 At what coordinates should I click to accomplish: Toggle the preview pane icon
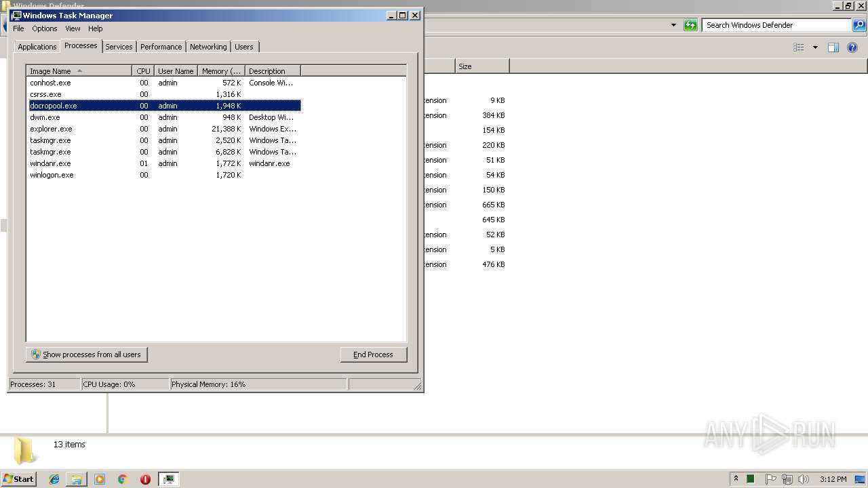833,47
